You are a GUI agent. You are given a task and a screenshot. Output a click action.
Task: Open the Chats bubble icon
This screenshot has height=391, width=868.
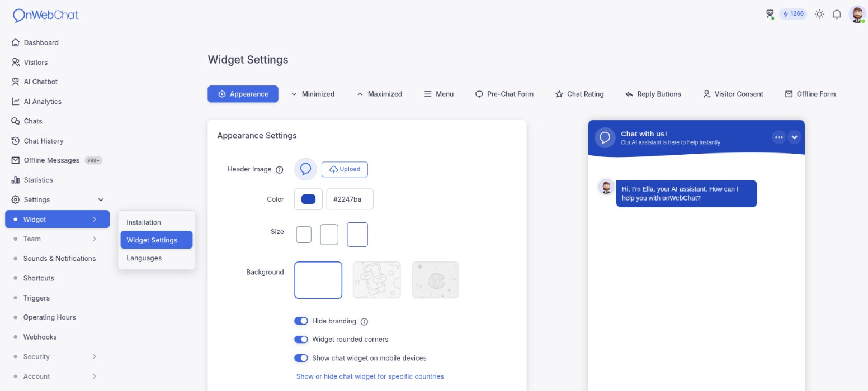point(16,121)
